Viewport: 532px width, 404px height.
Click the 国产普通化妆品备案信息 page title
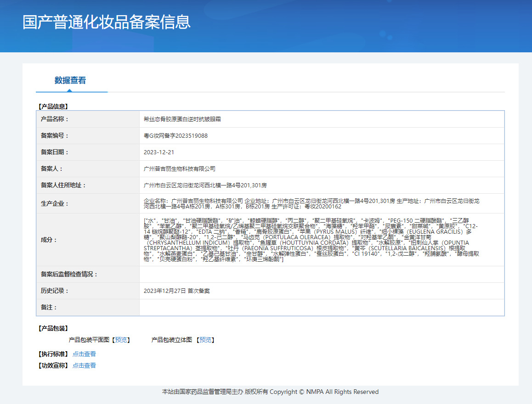click(x=107, y=22)
